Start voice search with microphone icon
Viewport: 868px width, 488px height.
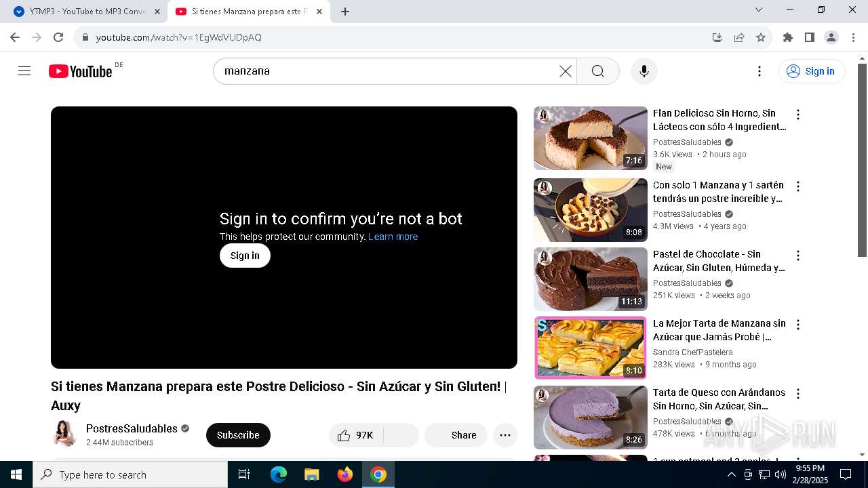click(x=644, y=71)
